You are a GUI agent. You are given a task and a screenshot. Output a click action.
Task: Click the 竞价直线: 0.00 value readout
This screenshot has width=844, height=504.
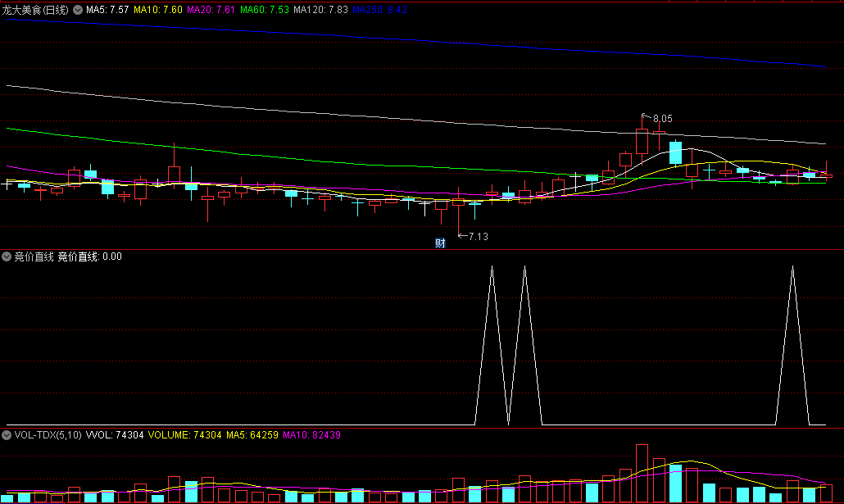click(89, 257)
